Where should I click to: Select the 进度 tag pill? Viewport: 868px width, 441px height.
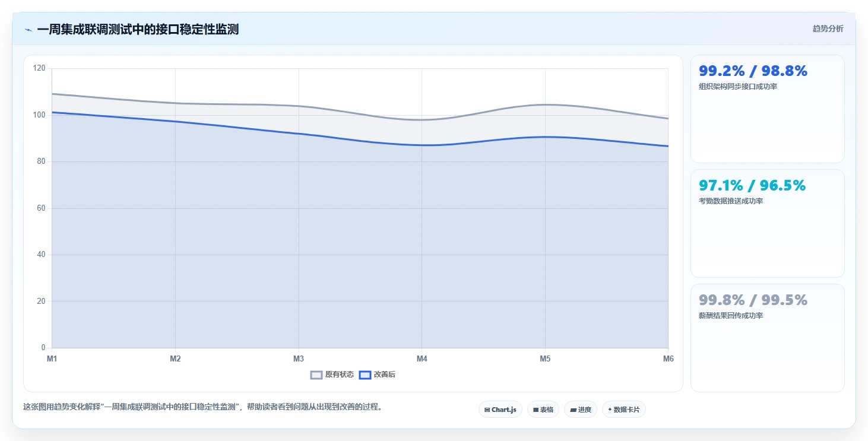(581, 410)
